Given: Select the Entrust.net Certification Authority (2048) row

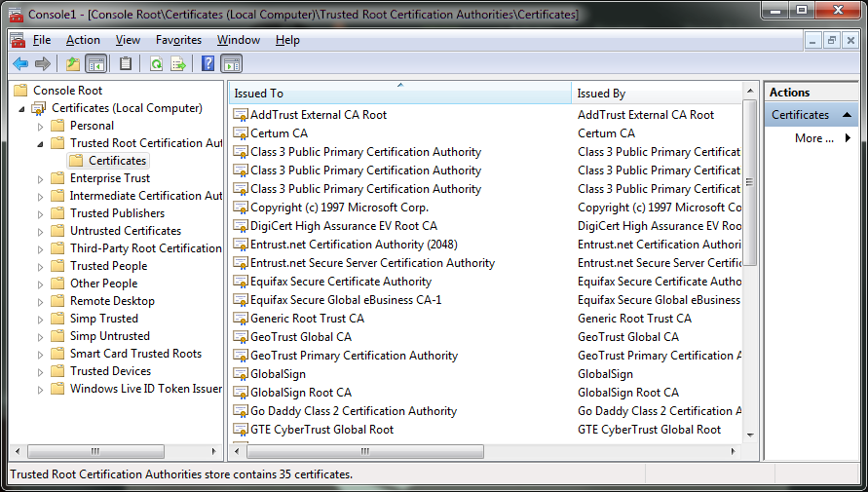Looking at the screenshot, I should tap(354, 245).
